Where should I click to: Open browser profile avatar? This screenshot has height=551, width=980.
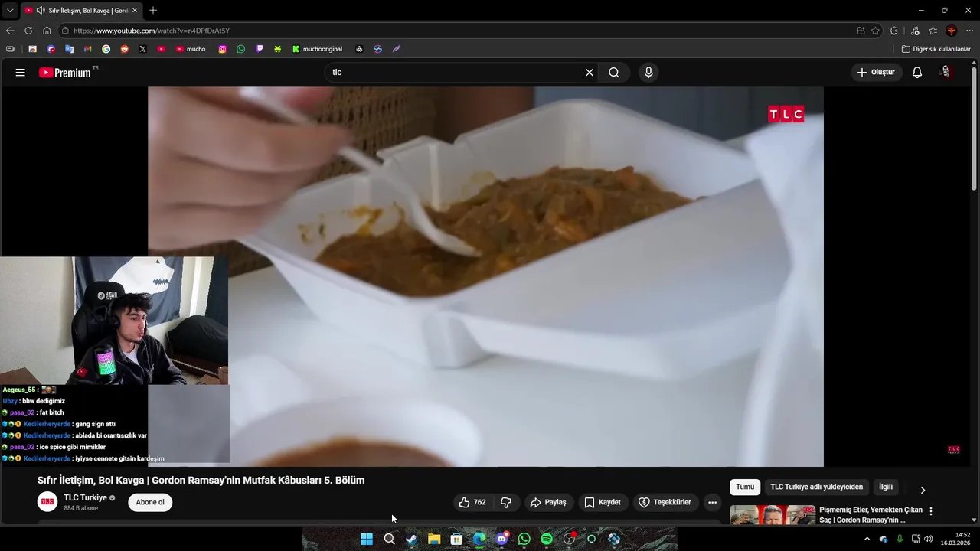[952, 31]
